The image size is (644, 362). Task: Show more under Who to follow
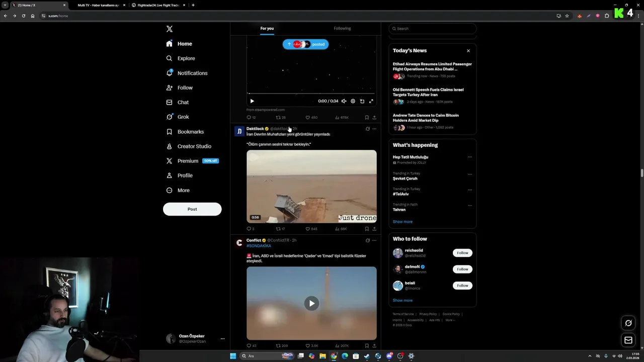click(x=403, y=301)
